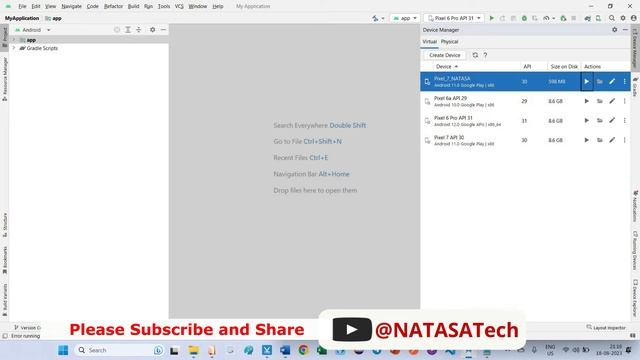Launch the Pixel 7 API 30 emulator
The height and width of the screenshot is (360, 640).
point(587,140)
